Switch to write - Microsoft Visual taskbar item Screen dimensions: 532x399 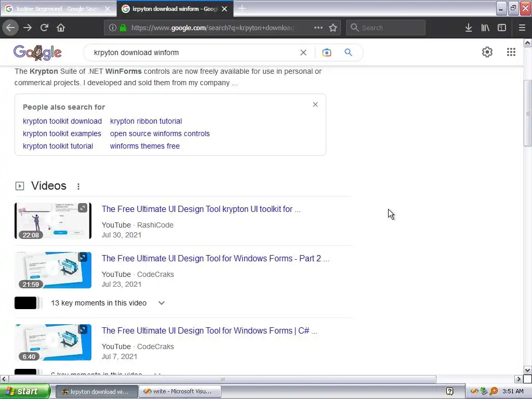(x=180, y=392)
